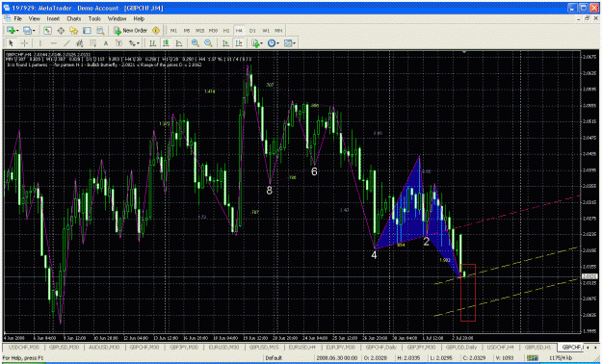Set timeframe to W1
This screenshot has height=364, width=602.
(266, 31)
